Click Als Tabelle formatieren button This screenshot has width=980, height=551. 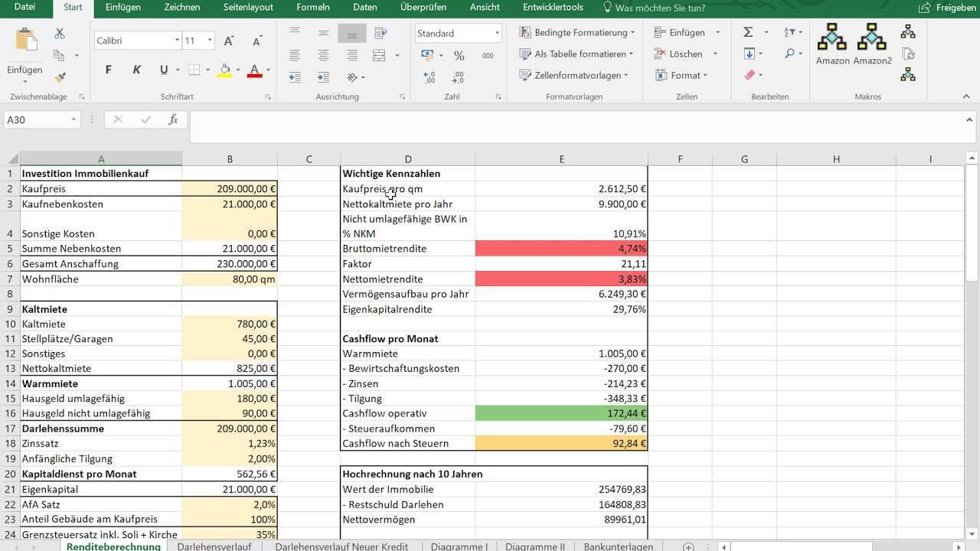[x=577, y=54]
